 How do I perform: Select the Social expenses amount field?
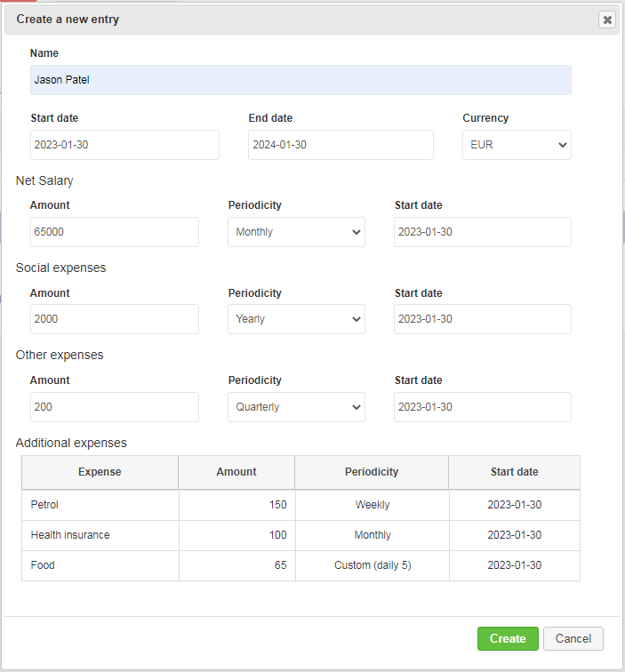(115, 319)
